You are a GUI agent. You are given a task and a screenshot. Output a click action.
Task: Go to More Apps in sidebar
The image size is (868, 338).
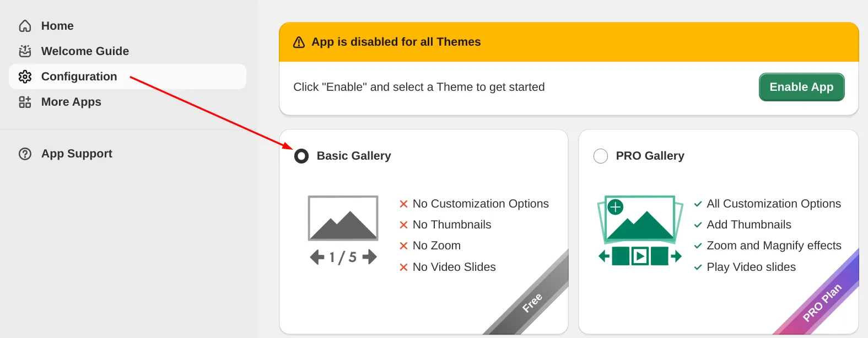[71, 102]
